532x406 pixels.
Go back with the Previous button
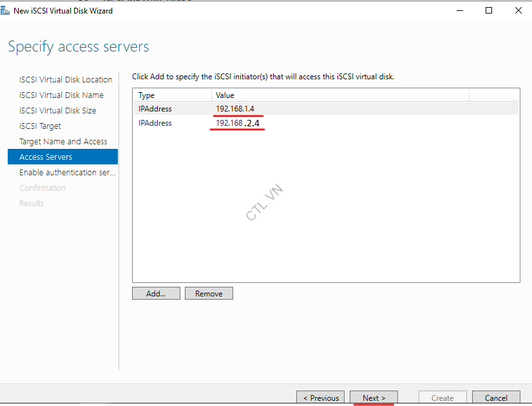(320, 398)
